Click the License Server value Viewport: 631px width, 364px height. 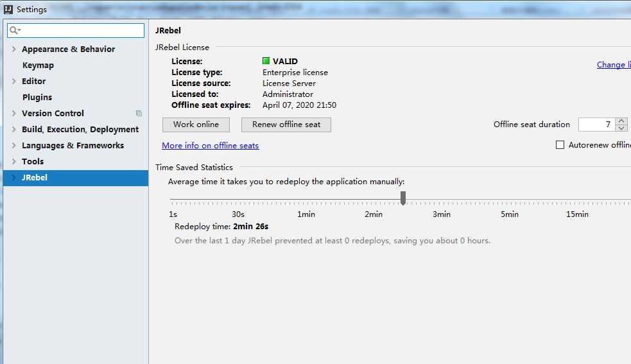[289, 83]
